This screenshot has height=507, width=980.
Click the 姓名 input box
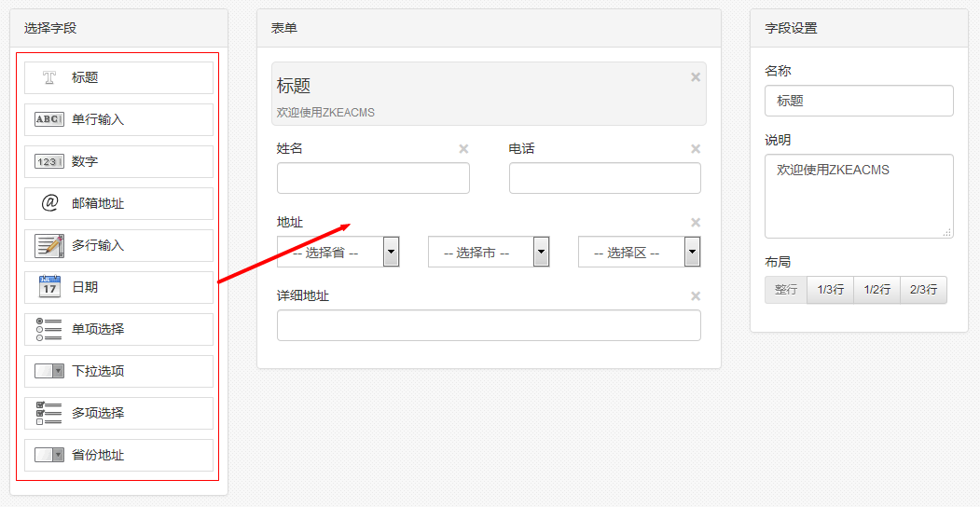[373, 178]
